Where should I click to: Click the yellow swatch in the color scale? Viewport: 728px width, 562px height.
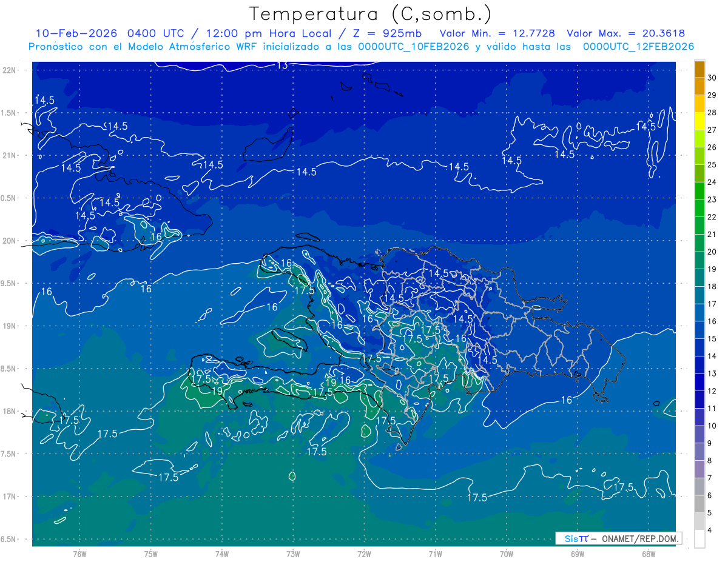[x=699, y=121]
